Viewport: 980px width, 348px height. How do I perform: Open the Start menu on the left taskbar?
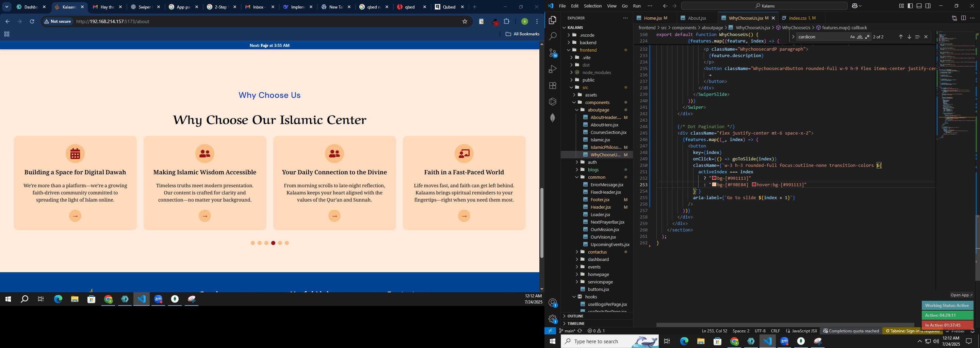click(8, 299)
